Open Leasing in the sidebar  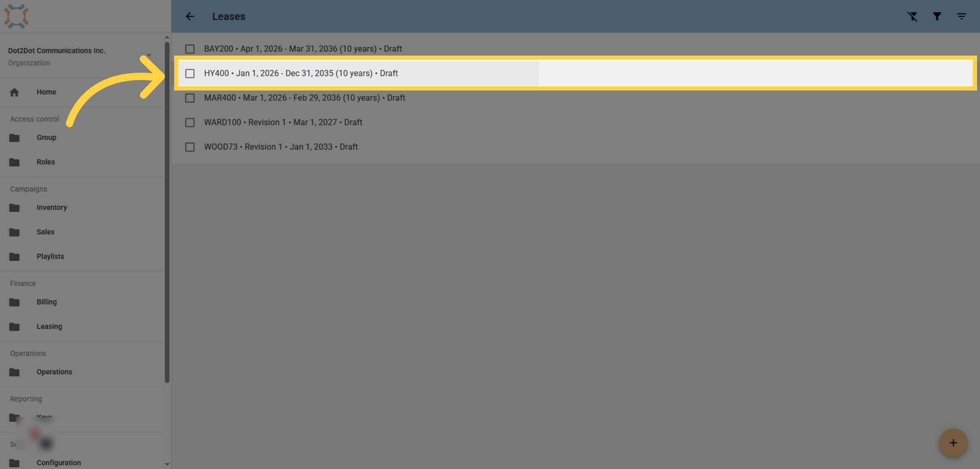point(82,327)
